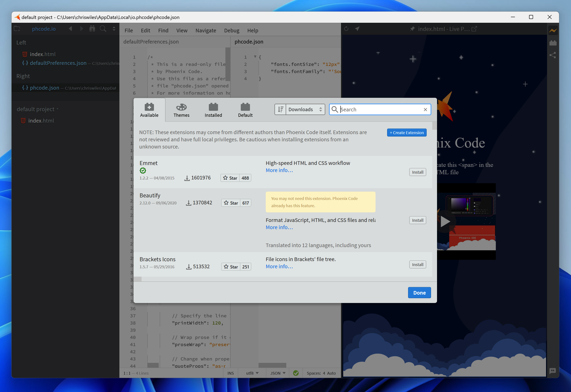The image size is (571, 392).
Task: Click the navigate back arrow icon
Action: (70, 29)
